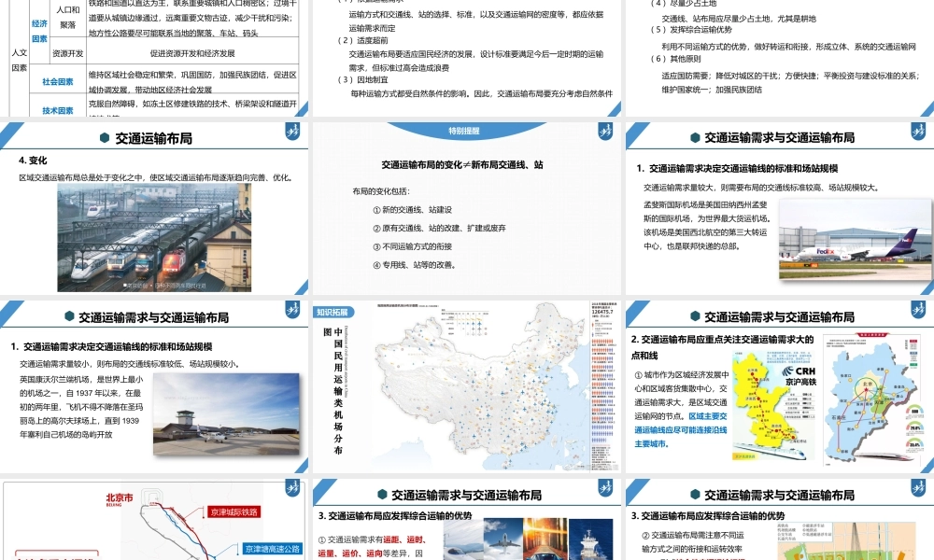Click the 社会因素 table cell
Screen dimensions: 934x560
coord(58,81)
